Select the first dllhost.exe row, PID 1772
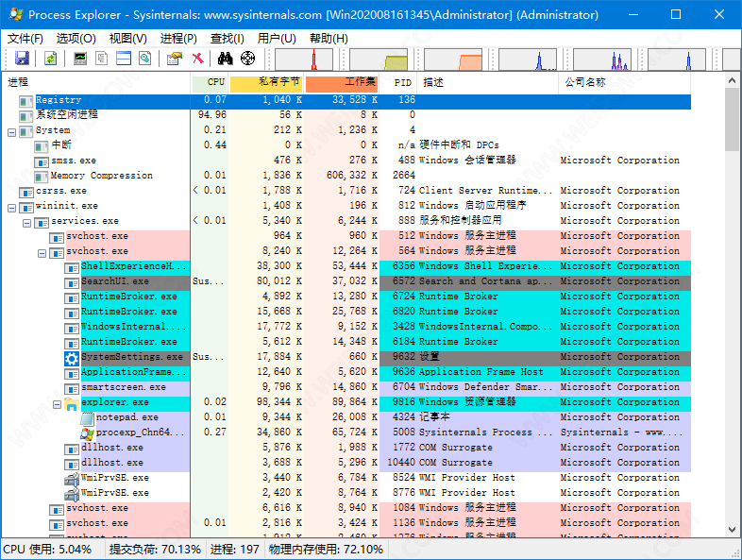Screen dimensions: 742x560 (x=346, y=448)
